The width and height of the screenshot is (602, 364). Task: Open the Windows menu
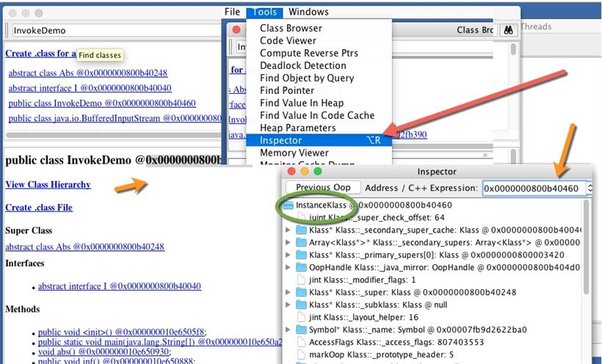point(308,12)
